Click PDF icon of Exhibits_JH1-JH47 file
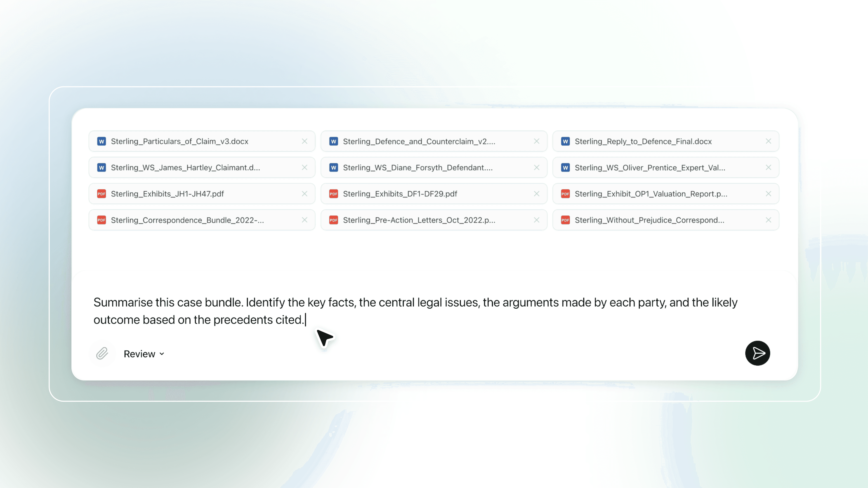868x488 pixels. [101, 194]
